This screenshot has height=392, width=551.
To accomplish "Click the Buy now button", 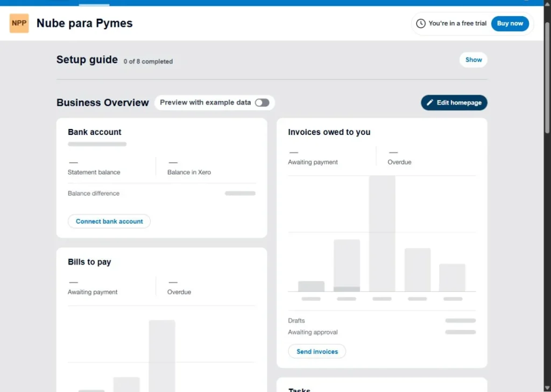I will [x=510, y=24].
